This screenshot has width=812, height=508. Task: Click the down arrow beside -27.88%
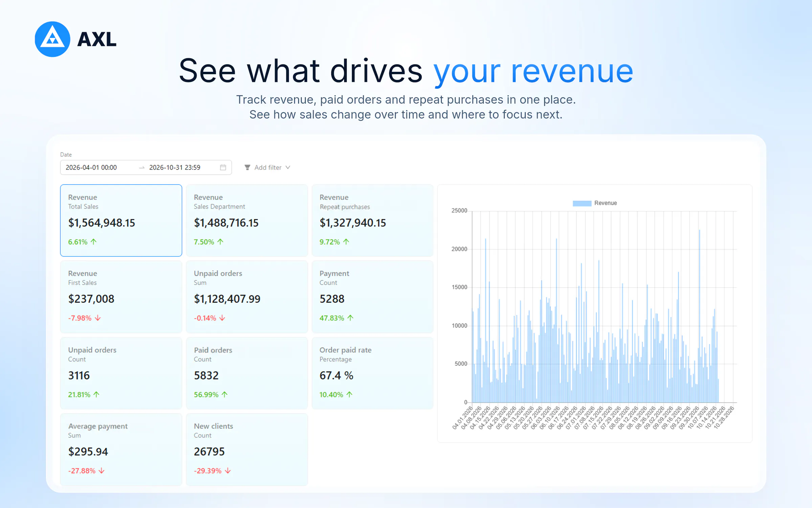[x=101, y=471]
